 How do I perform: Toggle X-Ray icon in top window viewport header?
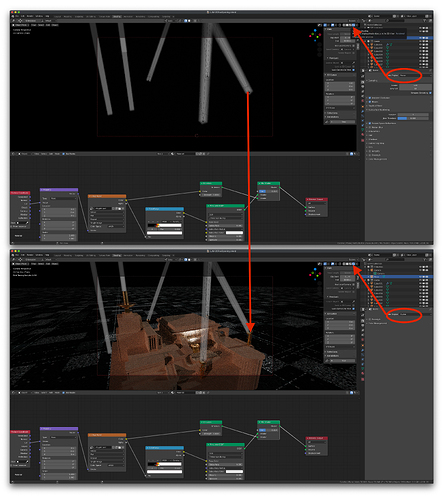pyautogui.click(x=340, y=25)
